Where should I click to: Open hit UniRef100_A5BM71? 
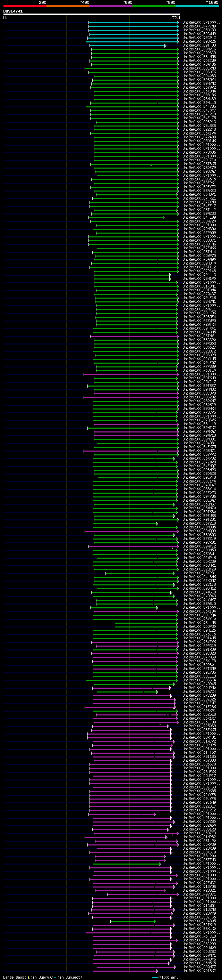pyautogui.click(x=199, y=451)
